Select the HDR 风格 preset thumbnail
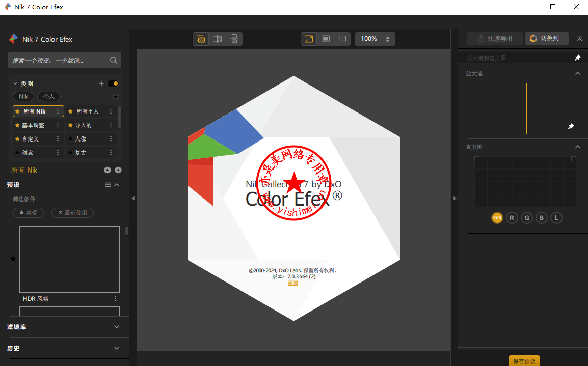588x366 pixels. [69, 259]
